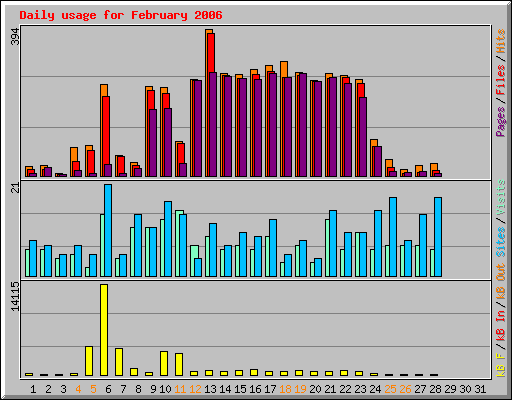Click the tallest yellow kB bar on day 6

[x=104, y=330]
